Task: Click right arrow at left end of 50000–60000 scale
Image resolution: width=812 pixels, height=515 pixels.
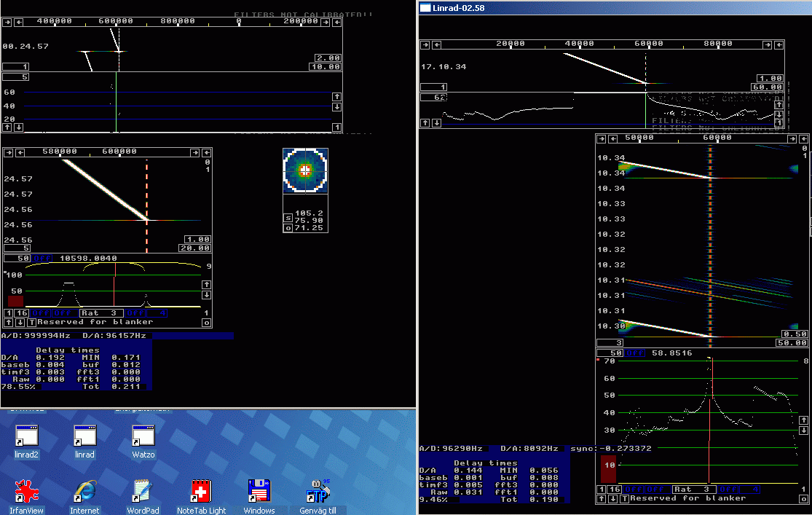Action: point(602,139)
